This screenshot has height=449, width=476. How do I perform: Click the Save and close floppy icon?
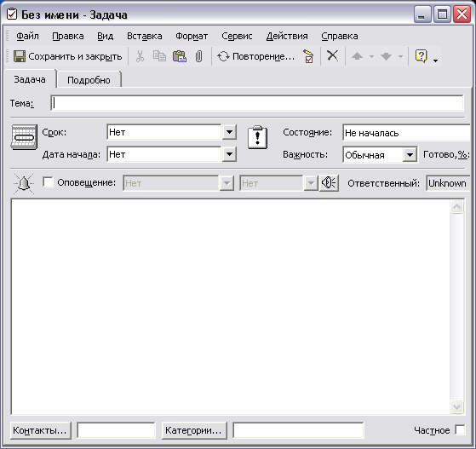pos(20,56)
